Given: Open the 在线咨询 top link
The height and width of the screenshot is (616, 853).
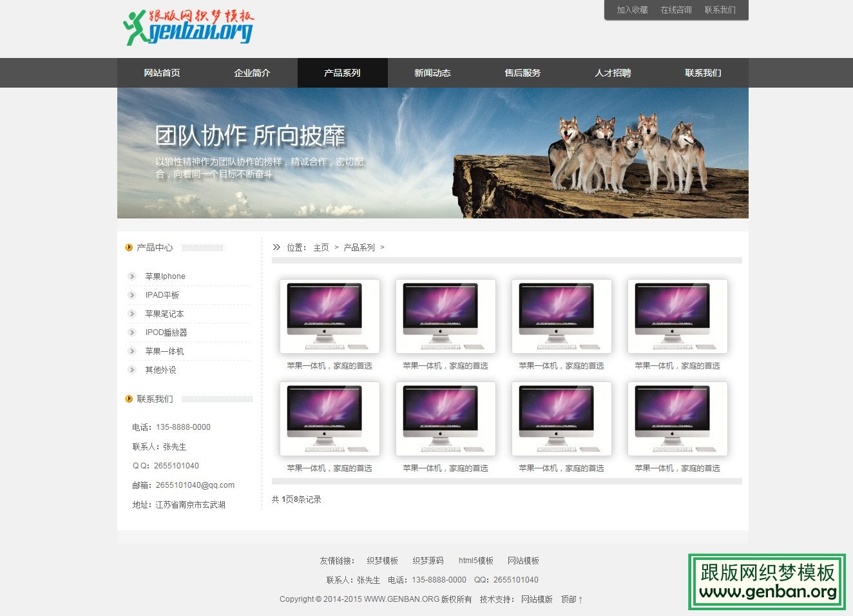Looking at the screenshot, I should pyautogui.click(x=676, y=10).
